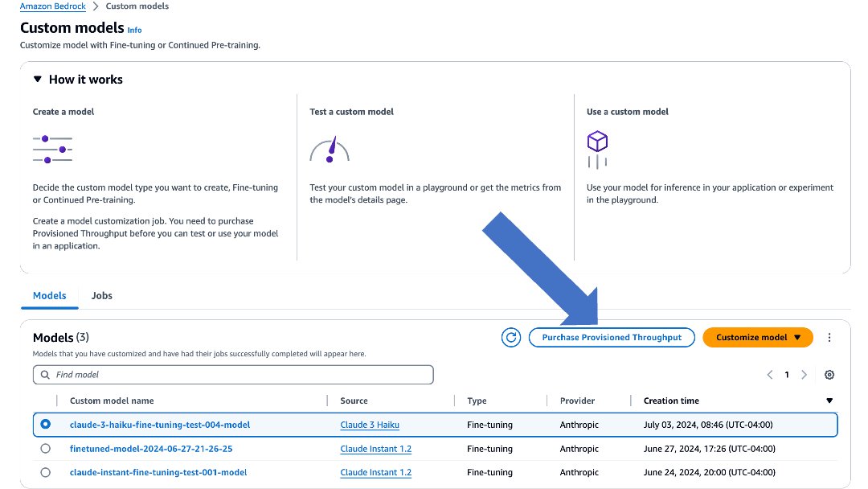Viewport: 868px width, 489px height.
Task: Click the gauge icon under Test a custom model
Action: coord(330,150)
